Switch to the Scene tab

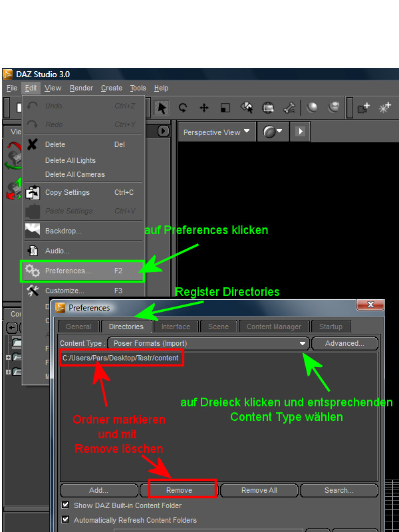pos(219,327)
